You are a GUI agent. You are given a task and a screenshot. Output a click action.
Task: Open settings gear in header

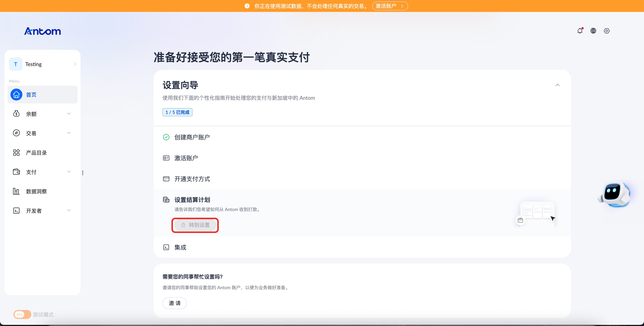pos(607,31)
